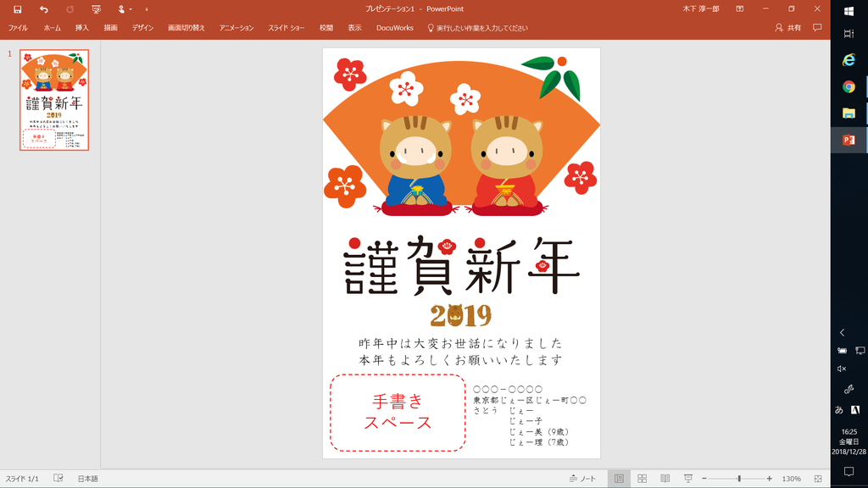This screenshot has width=868, height=488.
Task: Start slideshow from status bar icon
Action: point(688,479)
